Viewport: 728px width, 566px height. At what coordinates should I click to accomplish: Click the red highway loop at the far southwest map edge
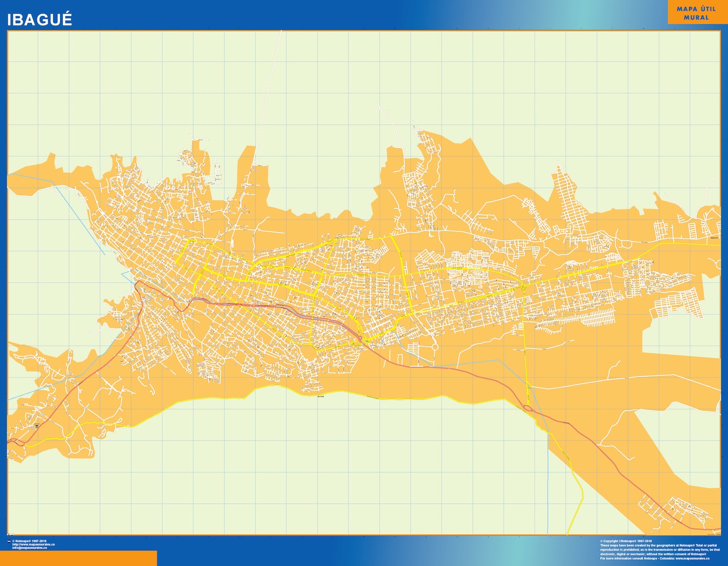pos(15,440)
